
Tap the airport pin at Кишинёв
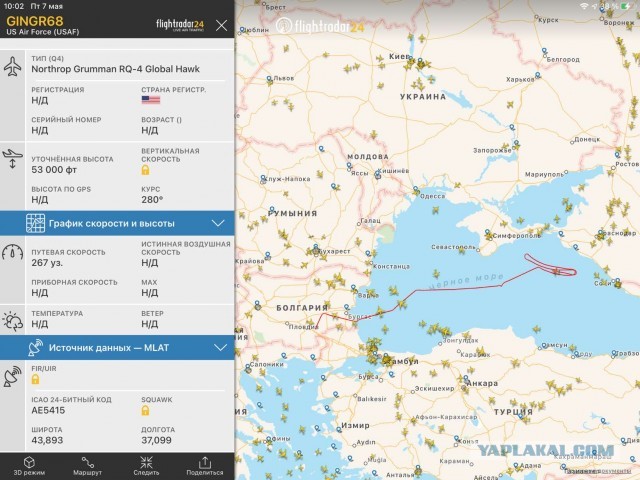click(378, 176)
